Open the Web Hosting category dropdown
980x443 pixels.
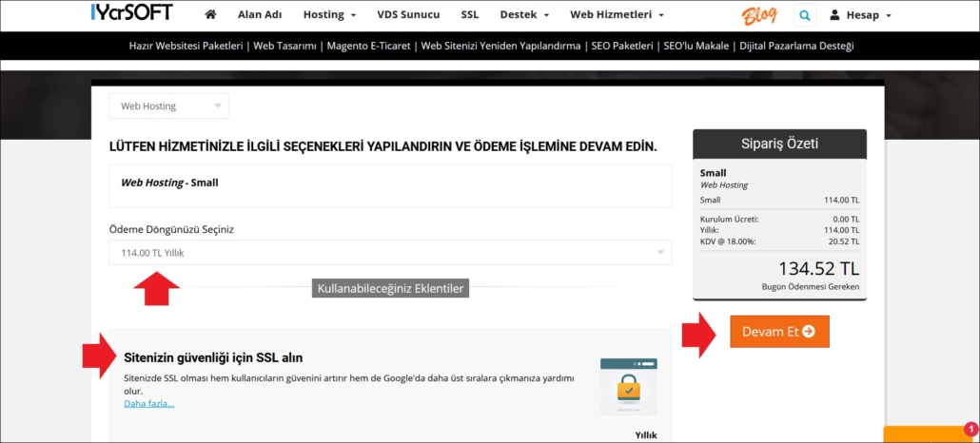click(168, 106)
